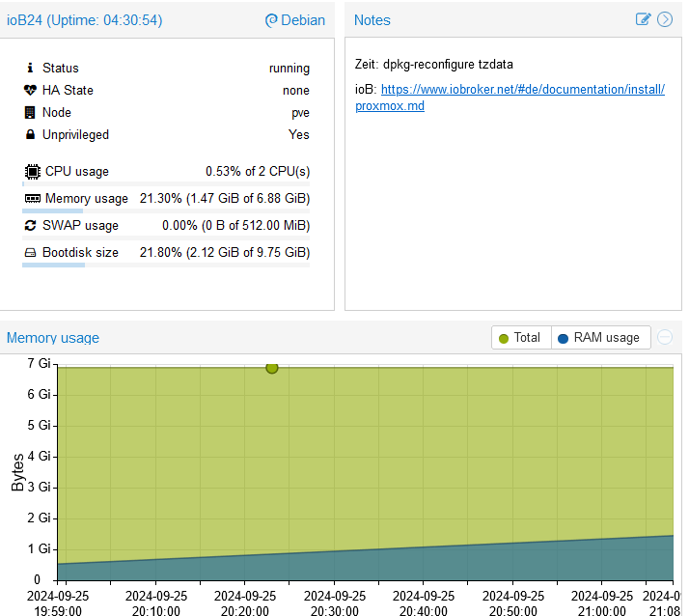This screenshot has width=689, height=616.
Task: Click the Bootdisk size drive icon
Action: click(x=30, y=253)
